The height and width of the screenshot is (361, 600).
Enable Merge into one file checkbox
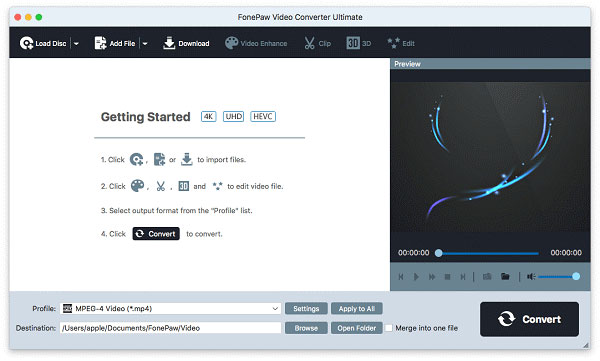[389, 328]
